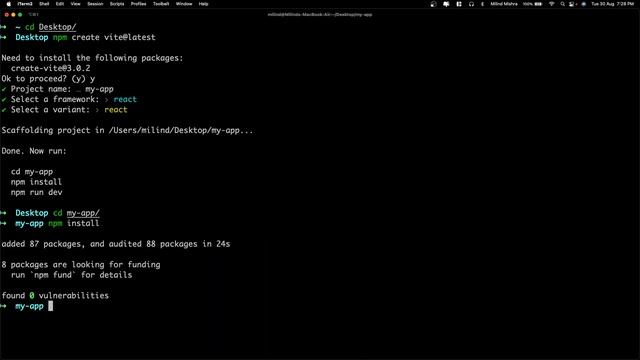Click the headphones icon in menu bar
Screen dimensions: 640x360
coord(471,4)
